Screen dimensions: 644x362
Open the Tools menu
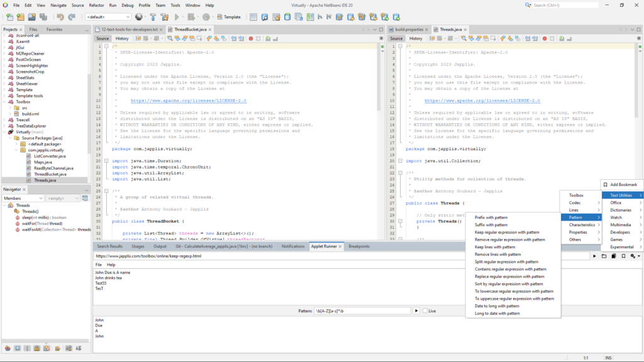pyautogui.click(x=175, y=5)
